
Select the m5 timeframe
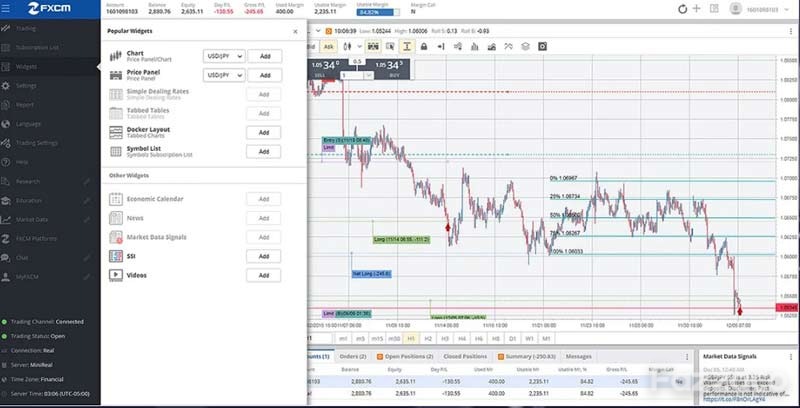point(360,339)
